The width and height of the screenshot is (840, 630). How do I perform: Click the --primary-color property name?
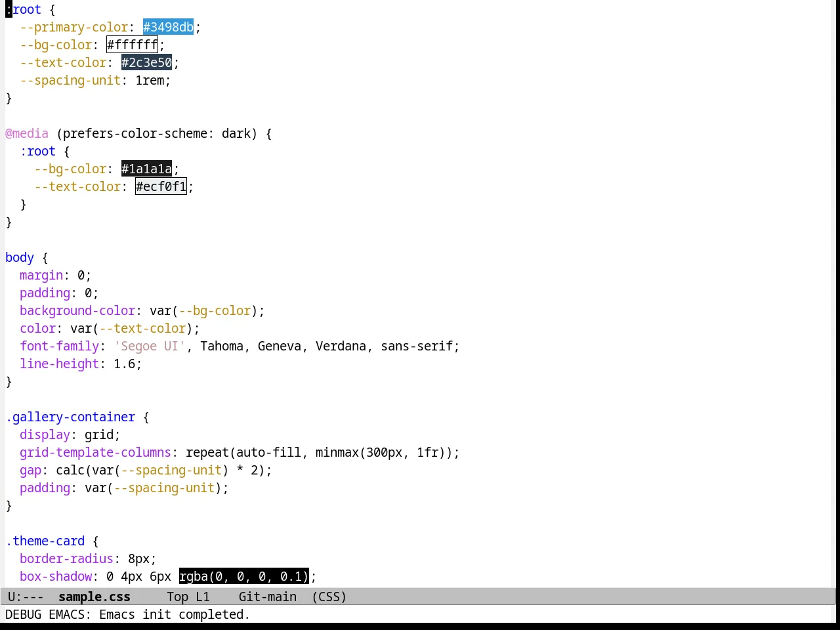(74, 27)
